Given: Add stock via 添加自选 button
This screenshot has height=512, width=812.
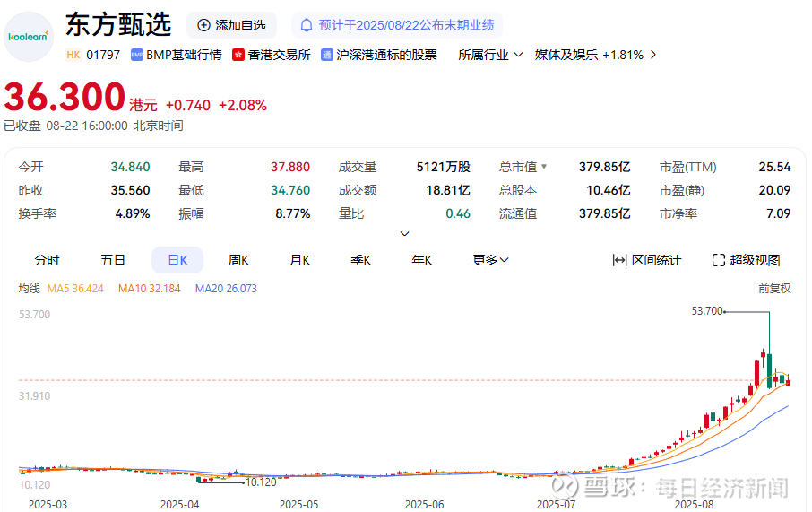Looking at the screenshot, I should tap(231, 25).
